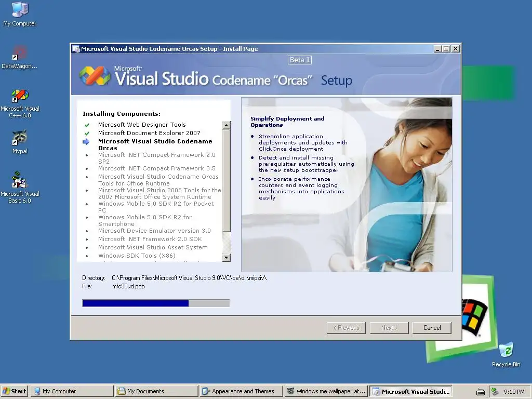The width and height of the screenshot is (532, 399).
Task: Click the ClickOnce deployment bullet text
Action: tap(303, 142)
